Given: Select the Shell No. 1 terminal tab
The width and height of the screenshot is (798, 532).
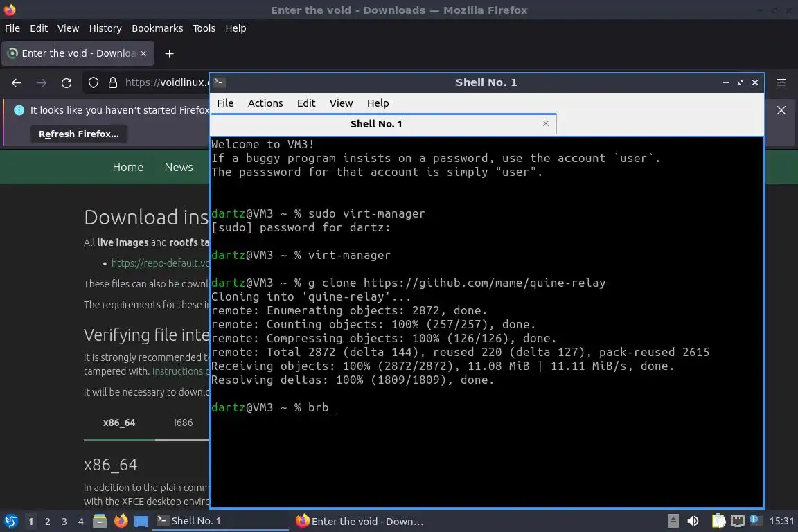Looking at the screenshot, I should tap(383, 124).
